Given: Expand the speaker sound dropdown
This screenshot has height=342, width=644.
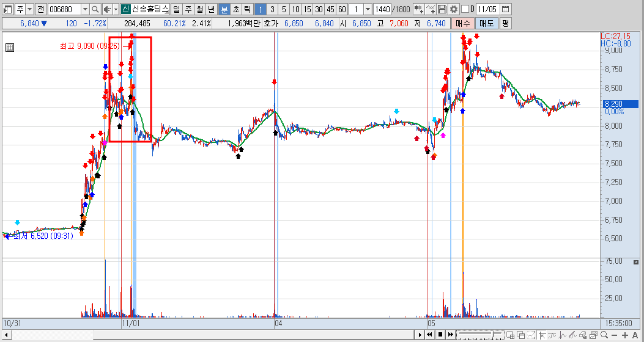Looking at the screenshot, I should point(116,9).
